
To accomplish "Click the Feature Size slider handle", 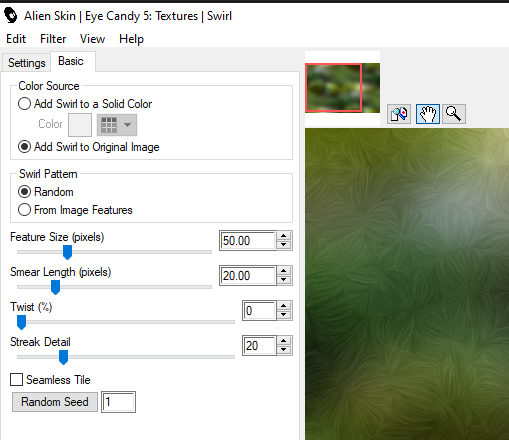I will tap(67, 252).
